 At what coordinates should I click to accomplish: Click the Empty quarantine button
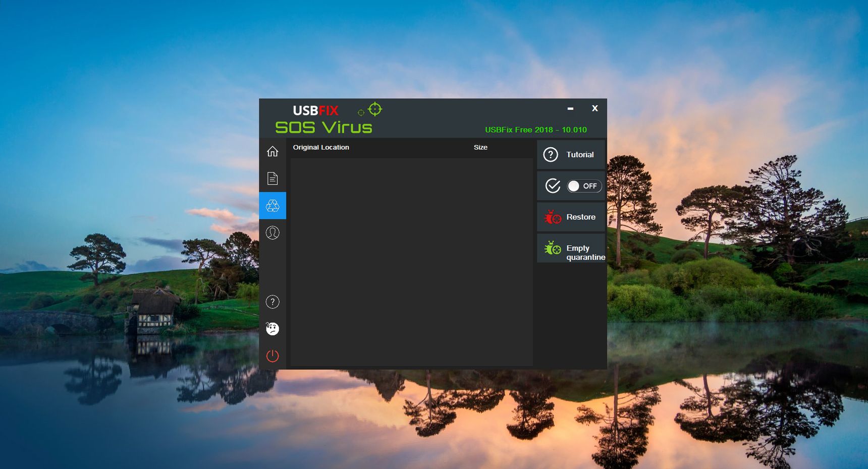(x=571, y=248)
